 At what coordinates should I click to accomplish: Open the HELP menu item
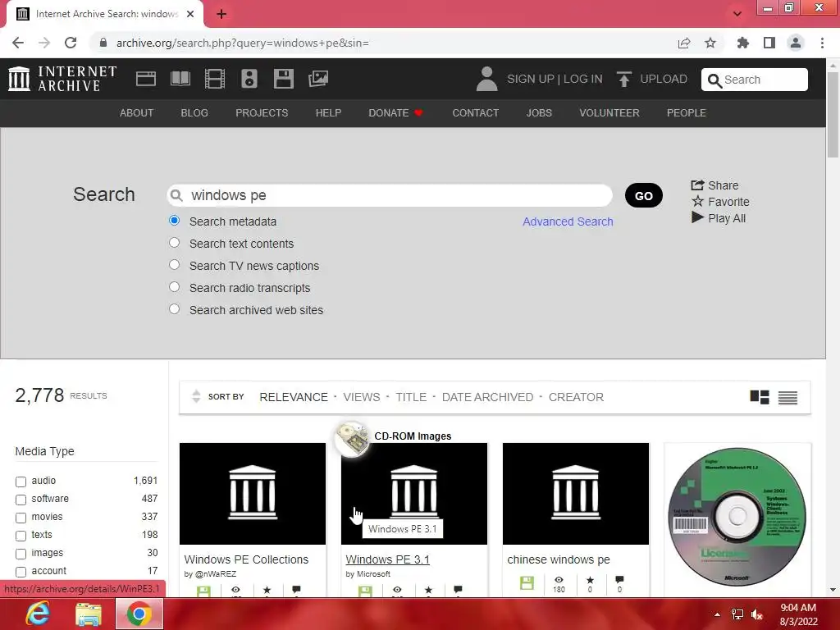click(328, 113)
